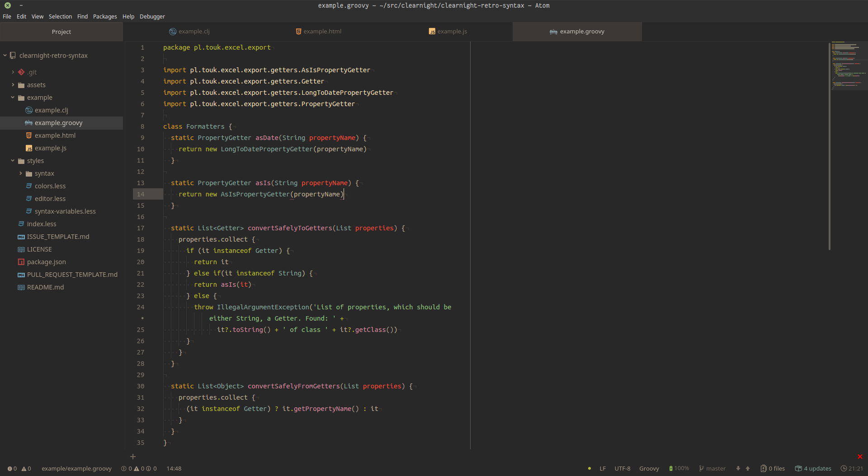
Task: Click the git push up arrow
Action: 748,469
